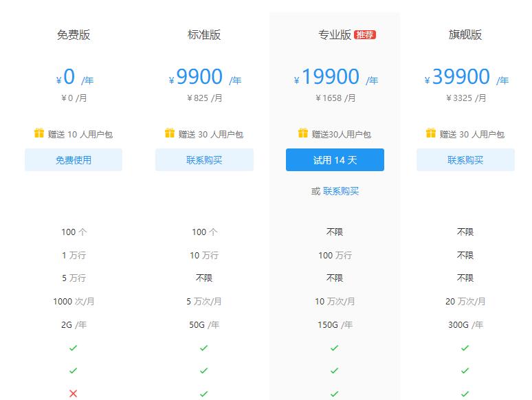532x400 pixels.
Task: Click the bottom green check in 专业版 column
Action: pos(335,394)
